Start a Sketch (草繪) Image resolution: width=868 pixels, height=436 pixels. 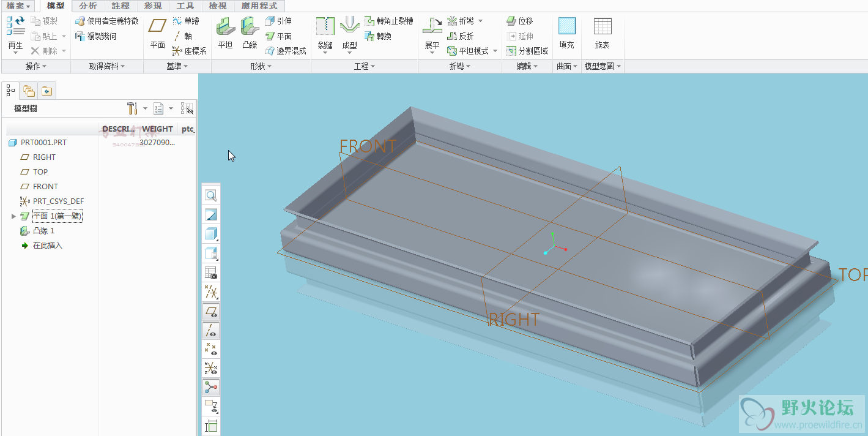click(x=186, y=21)
